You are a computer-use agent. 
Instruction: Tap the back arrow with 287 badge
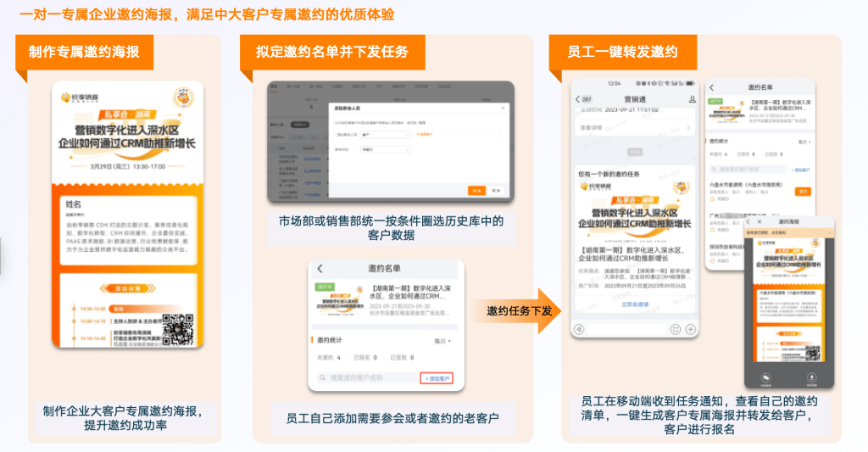583,100
